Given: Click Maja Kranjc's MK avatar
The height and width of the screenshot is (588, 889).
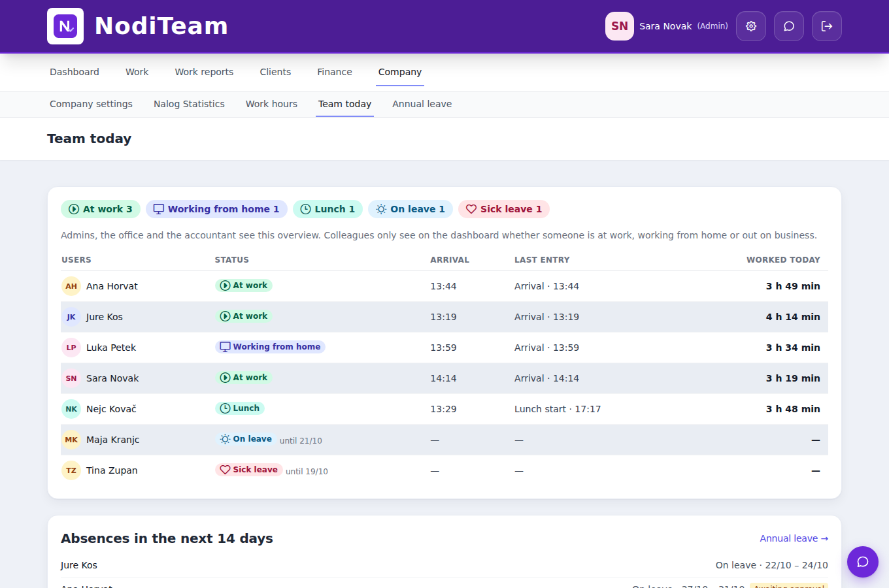Looking at the screenshot, I should [71, 440].
